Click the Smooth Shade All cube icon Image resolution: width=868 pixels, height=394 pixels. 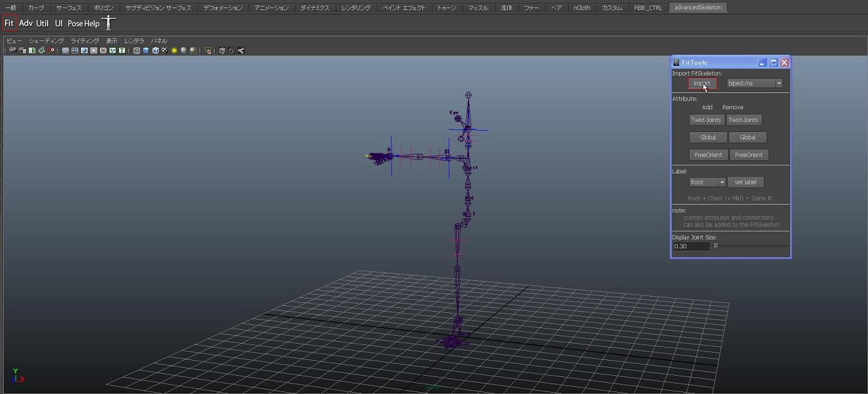tap(146, 50)
